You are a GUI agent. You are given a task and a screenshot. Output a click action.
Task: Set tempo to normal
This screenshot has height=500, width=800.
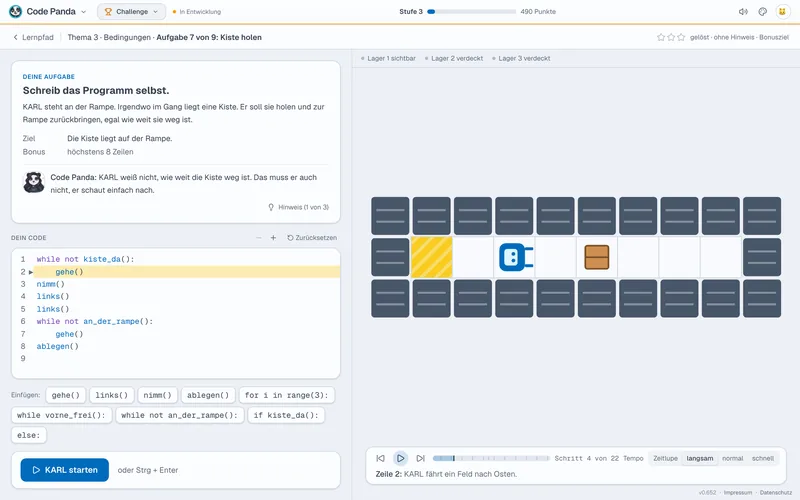click(x=732, y=458)
